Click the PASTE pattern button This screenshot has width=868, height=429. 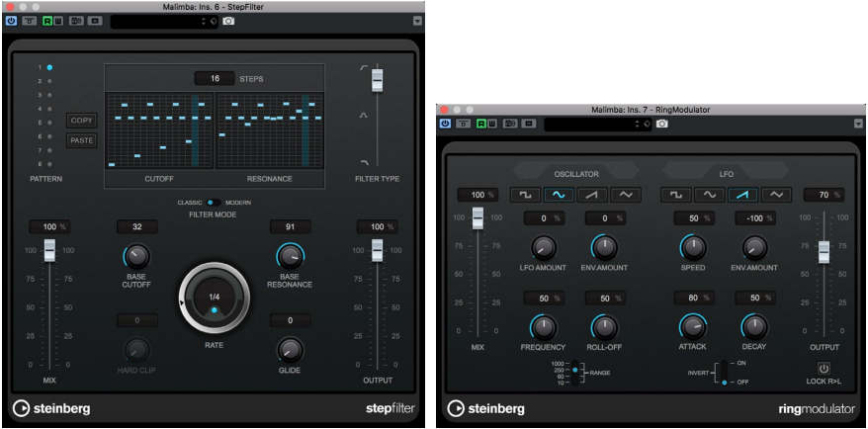coord(81,140)
